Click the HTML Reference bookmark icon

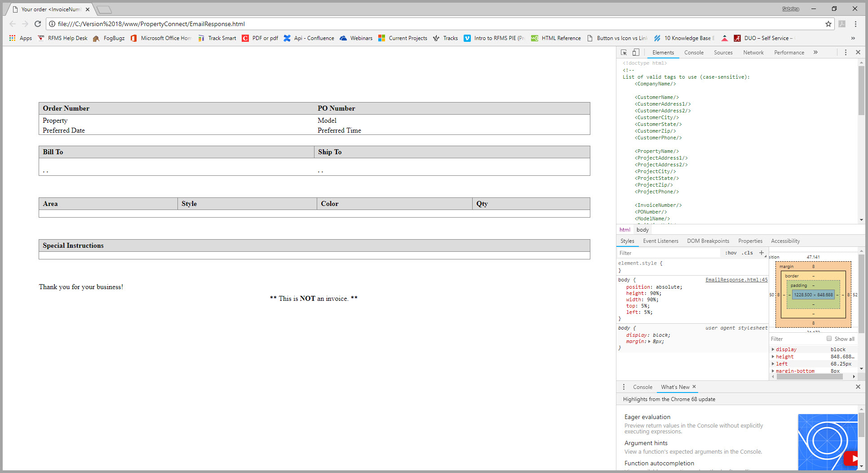click(535, 38)
